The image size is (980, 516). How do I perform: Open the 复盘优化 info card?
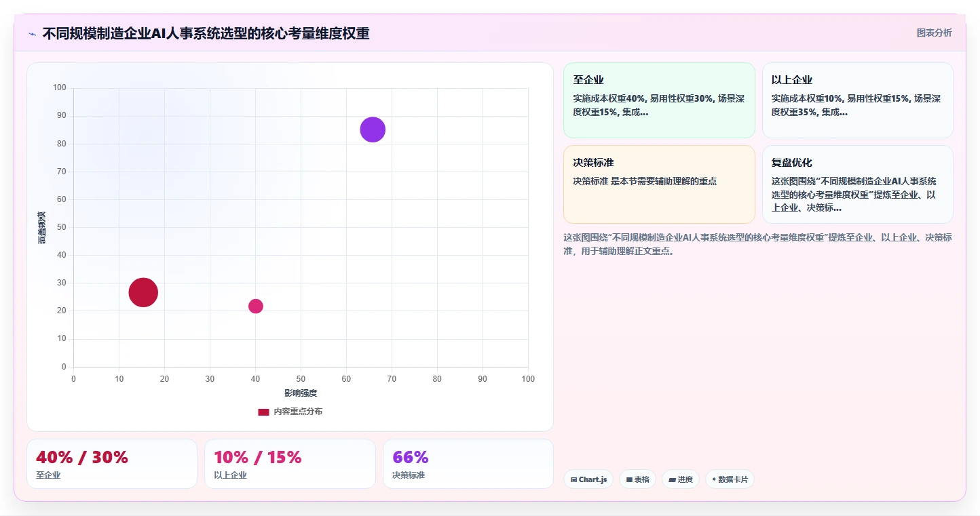[x=857, y=184]
